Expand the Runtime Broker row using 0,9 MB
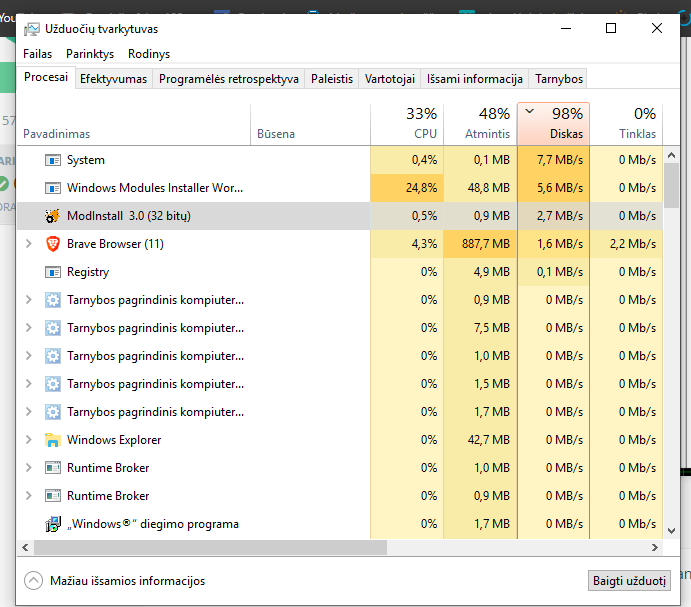Viewport: 691px width, 607px height. 29,496
